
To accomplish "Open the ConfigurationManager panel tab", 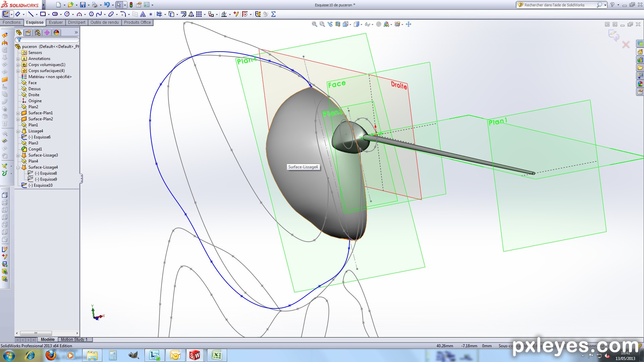I will [38, 33].
